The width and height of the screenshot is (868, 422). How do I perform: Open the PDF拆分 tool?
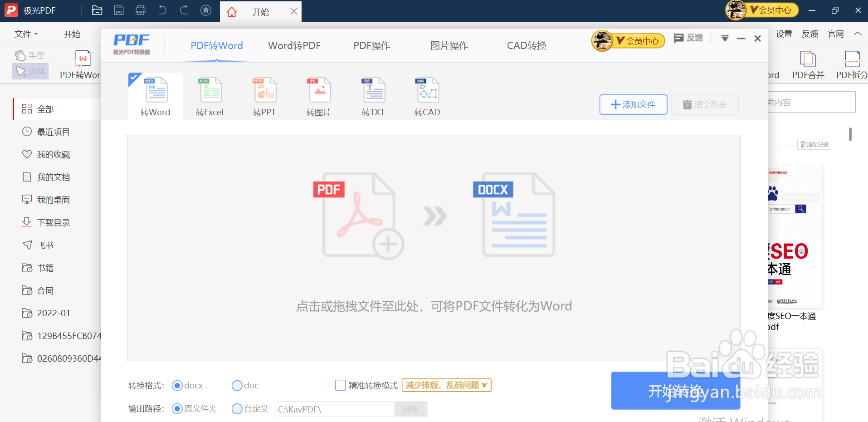pyautogui.click(x=852, y=64)
